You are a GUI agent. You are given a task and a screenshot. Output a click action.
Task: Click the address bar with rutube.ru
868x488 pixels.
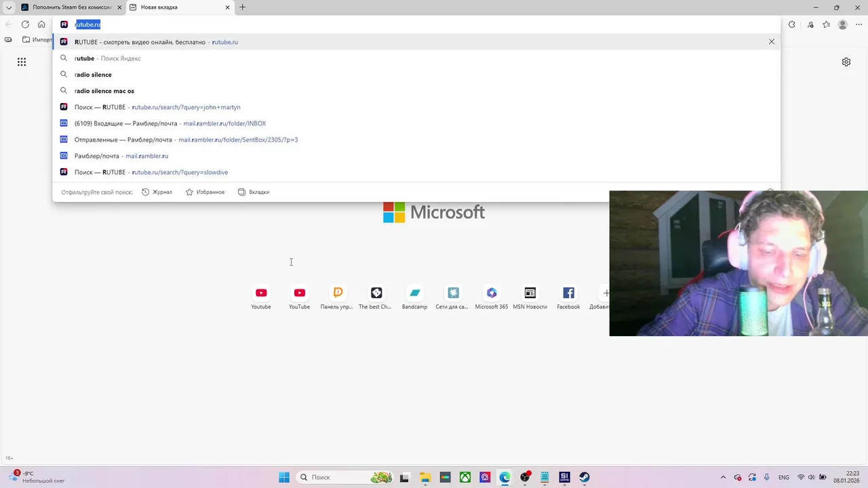tap(416, 24)
